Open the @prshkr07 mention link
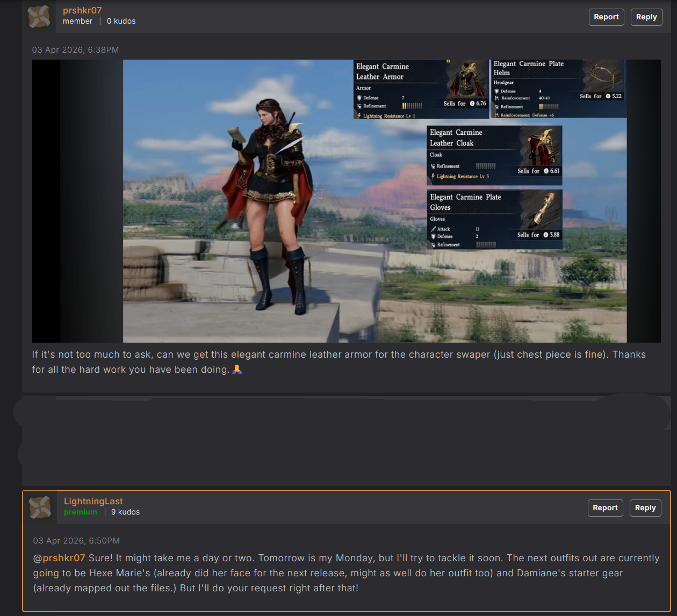 pos(59,558)
